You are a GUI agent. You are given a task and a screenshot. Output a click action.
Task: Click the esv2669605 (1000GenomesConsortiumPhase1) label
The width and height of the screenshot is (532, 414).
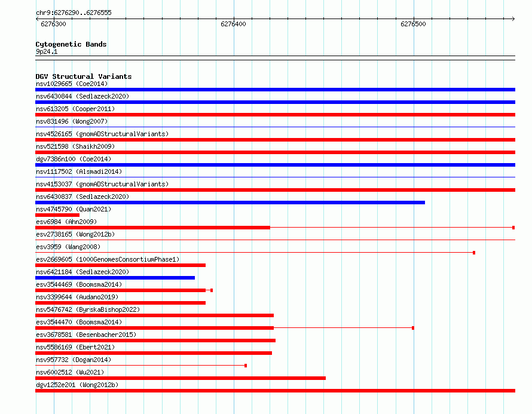(x=108, y=259)
